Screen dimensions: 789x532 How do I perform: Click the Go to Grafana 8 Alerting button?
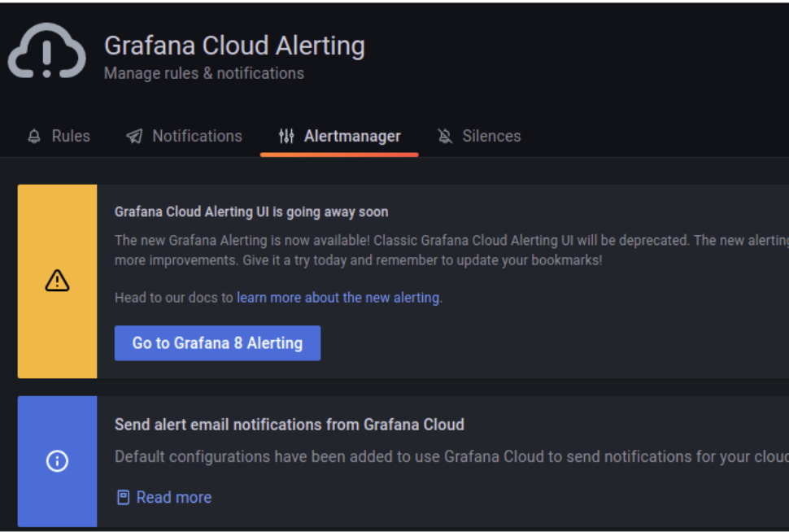(217, 342)
